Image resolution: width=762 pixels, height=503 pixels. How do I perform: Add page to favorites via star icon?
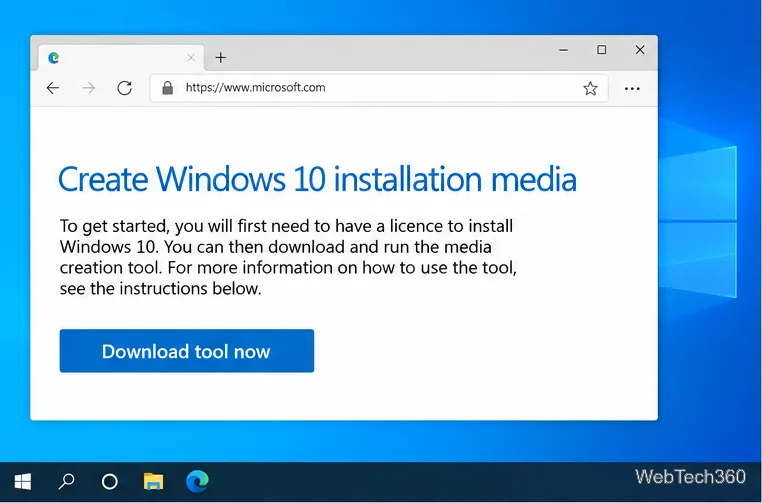pos(590,88)
